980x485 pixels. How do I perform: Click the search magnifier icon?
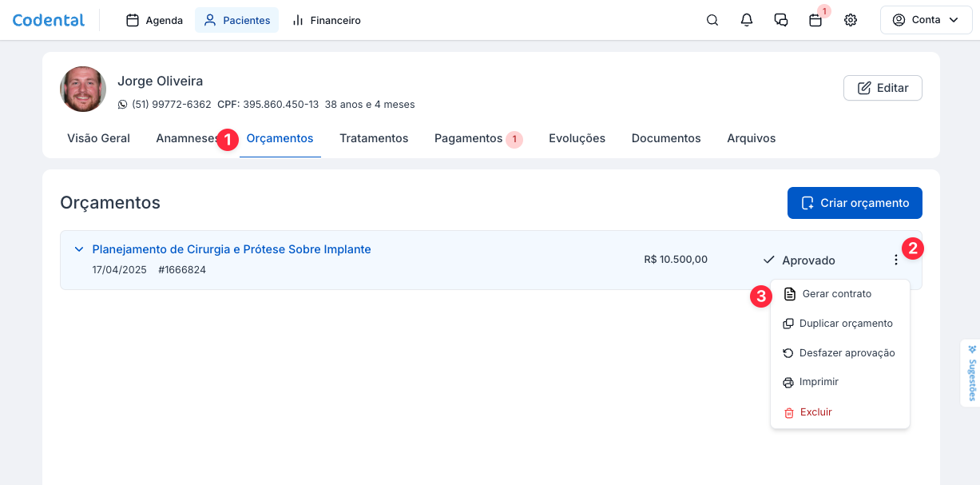pos(712,20)
